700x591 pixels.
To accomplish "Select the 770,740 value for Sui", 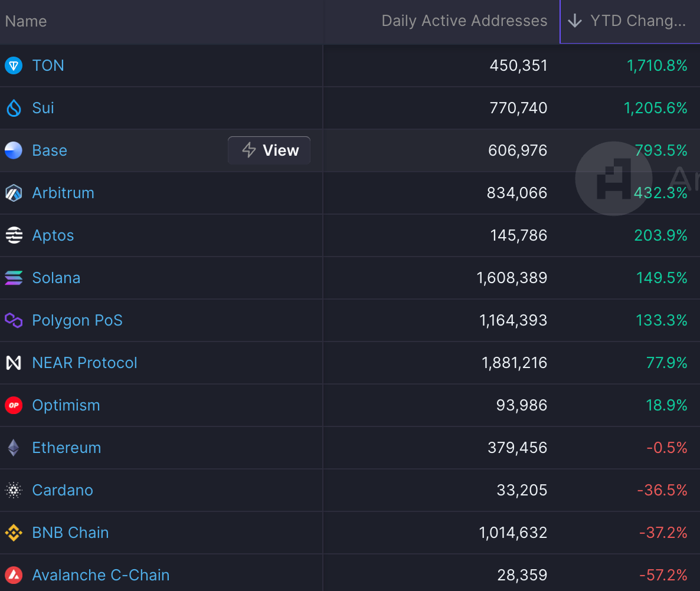I will click(x=518, y=108).
